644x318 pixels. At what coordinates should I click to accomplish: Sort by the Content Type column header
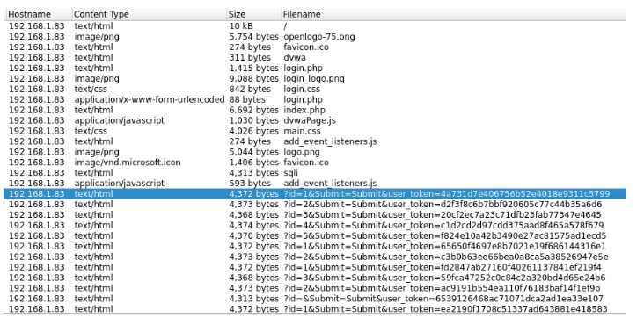coord(150,14)
